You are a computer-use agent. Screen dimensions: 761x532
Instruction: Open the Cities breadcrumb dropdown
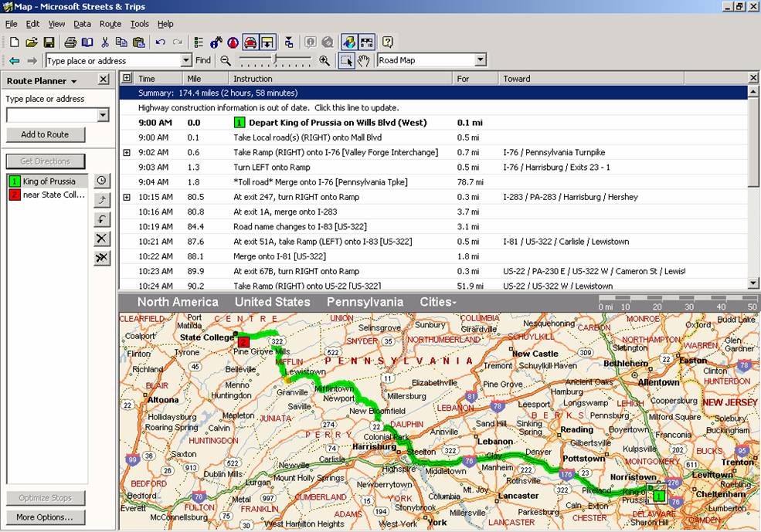pos(438,302)
